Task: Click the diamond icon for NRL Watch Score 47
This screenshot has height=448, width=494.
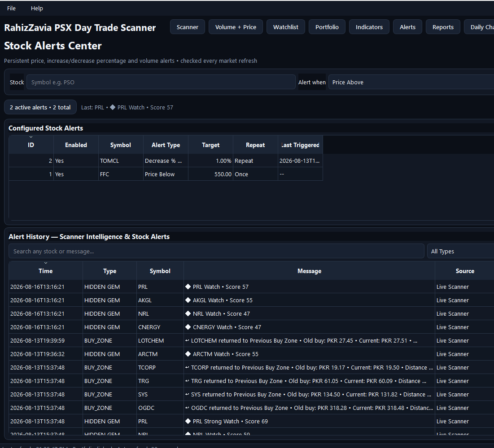Action: 188,313
